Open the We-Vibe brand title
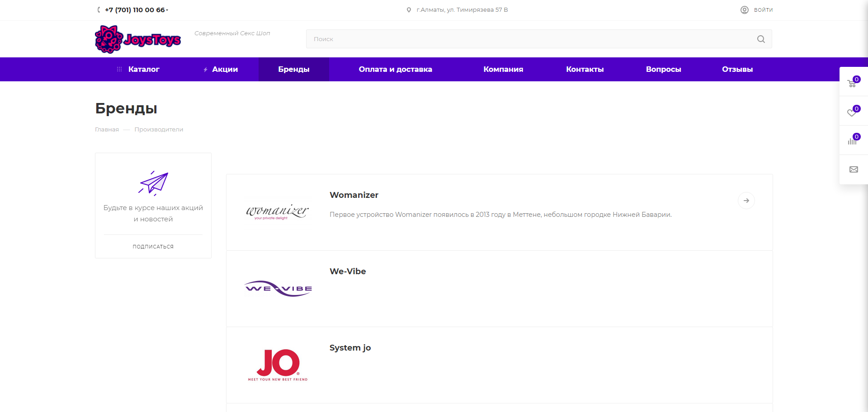868x412 pixels. pos(348,271)
